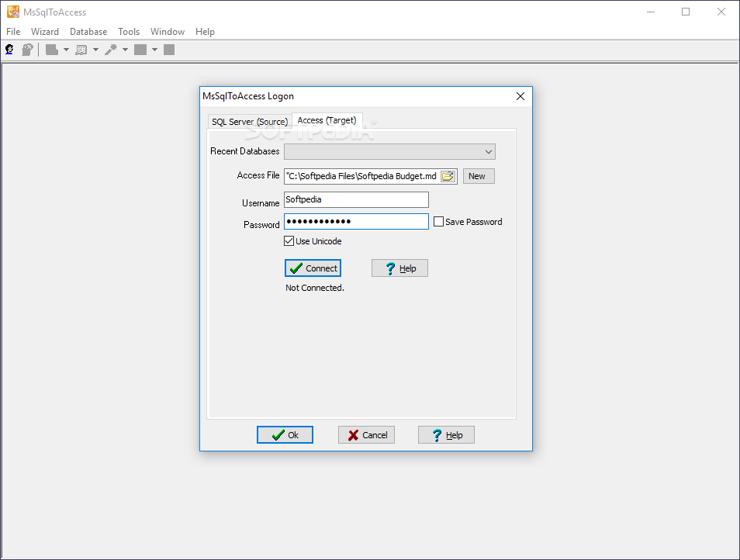This screenshot has width=740, height=560.
Task: Open dropdown arrow beside grayed square icon
Action: click(154, 50)
